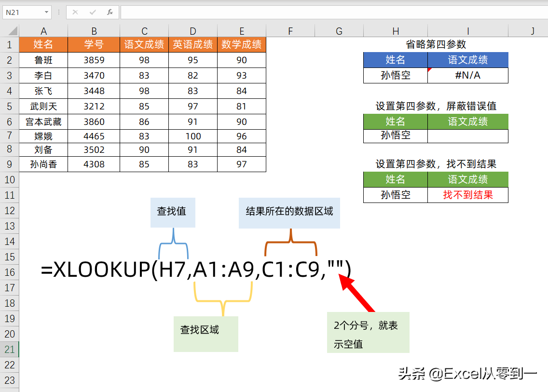Click the math score 97 cell
548x392 pixels.
242,164
